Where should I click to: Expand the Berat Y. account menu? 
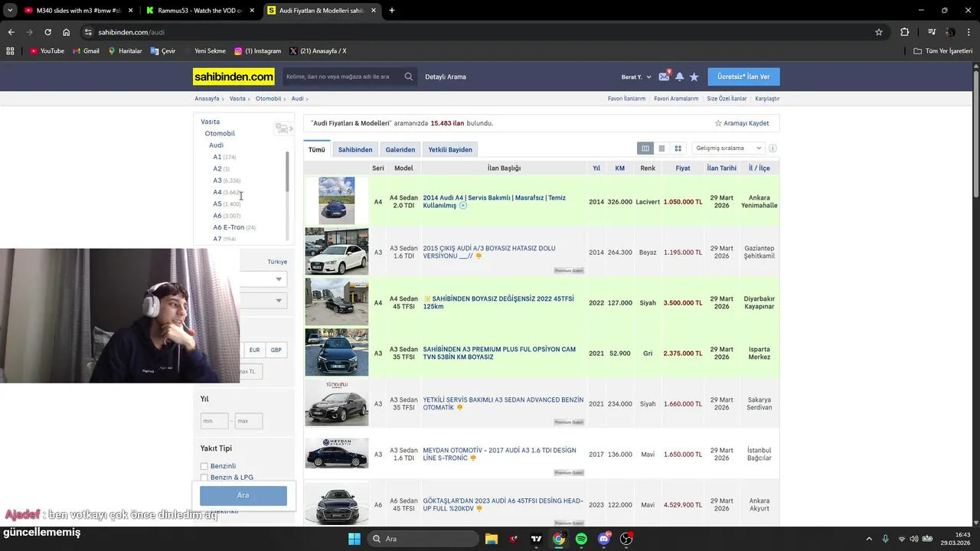point(636,77)
